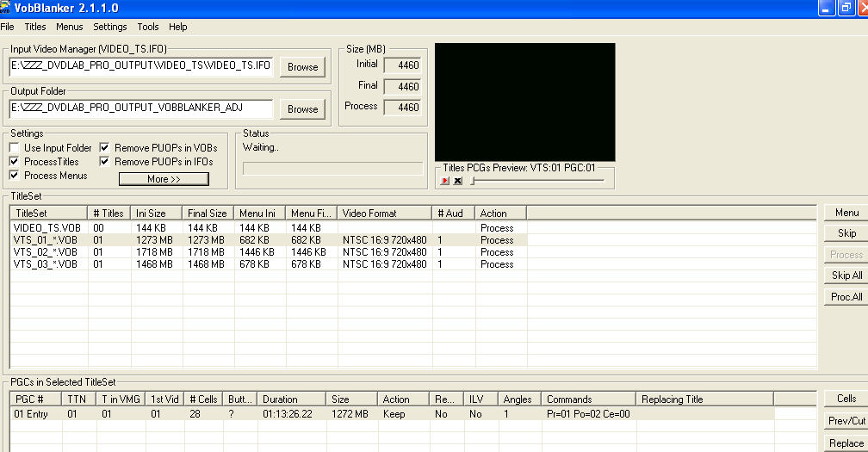Click the Replace button
868x452 pixels.
point(846,443)
